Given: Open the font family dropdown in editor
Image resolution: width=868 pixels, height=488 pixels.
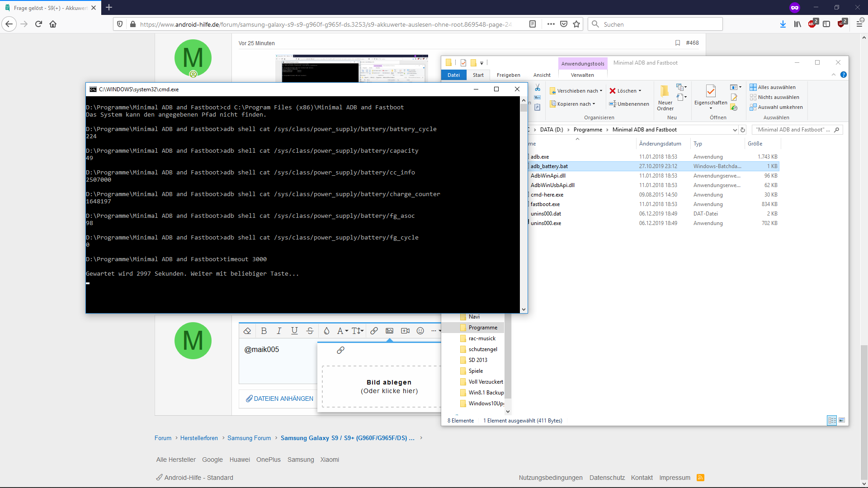Looking at the screenshot, I should coord(342,331).
